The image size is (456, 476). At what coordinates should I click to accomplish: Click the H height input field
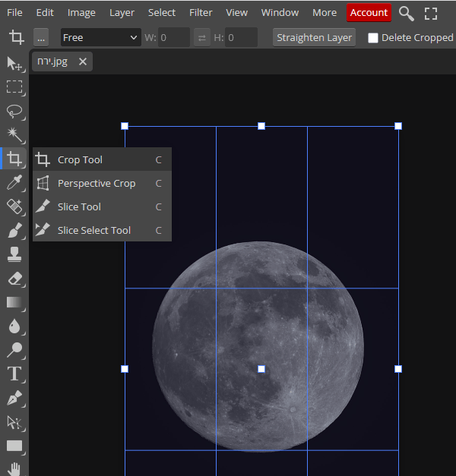coord(241,38)
